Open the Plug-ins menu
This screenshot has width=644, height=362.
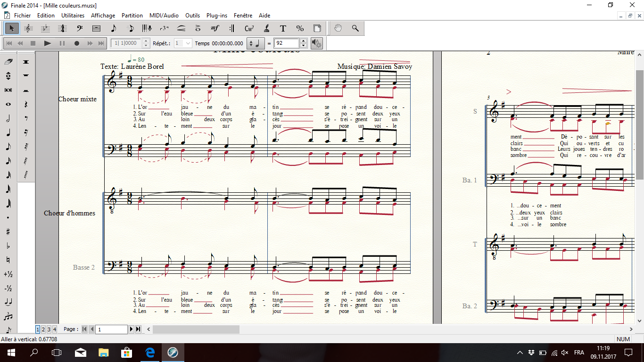pyautogui.click(x=216, y=16)
